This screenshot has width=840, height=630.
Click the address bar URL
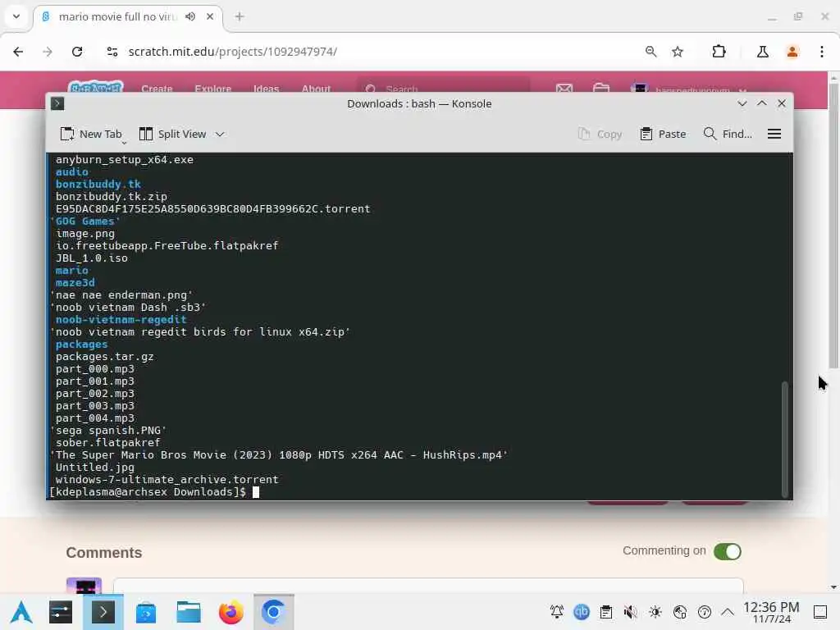click(232, 52)
